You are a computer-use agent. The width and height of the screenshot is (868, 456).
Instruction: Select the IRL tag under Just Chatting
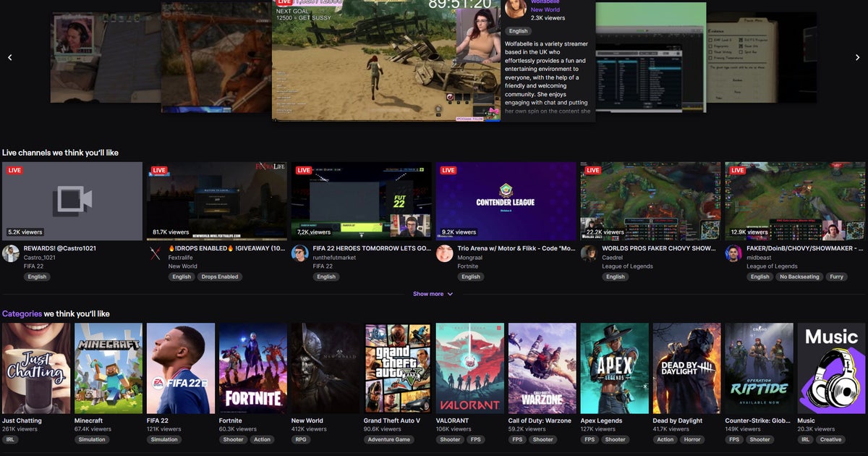coord(11,439)
